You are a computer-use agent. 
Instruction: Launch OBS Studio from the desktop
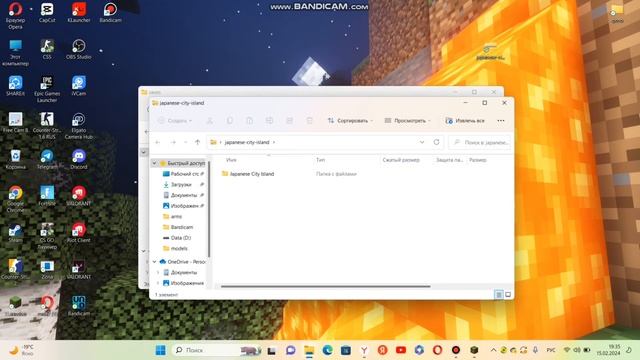click(79, 49)
